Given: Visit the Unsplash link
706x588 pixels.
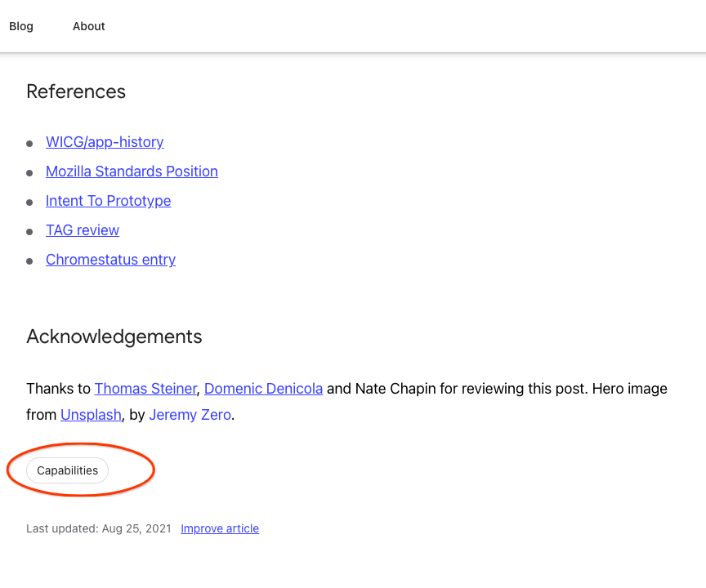Looking at the screenshot, I should pyautogui.click(x=91, y=415).
